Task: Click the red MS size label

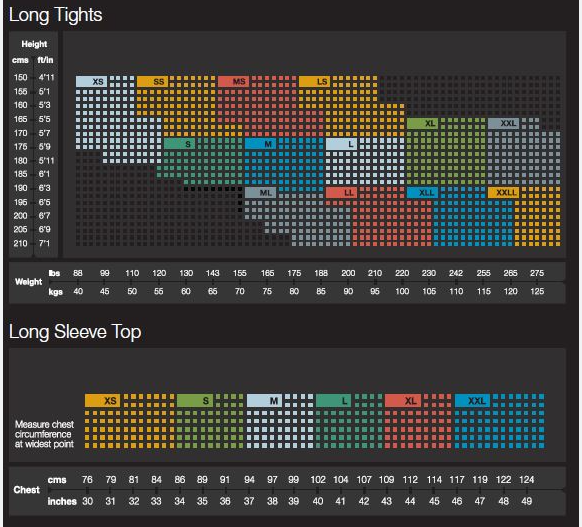Action: point(233,81)
